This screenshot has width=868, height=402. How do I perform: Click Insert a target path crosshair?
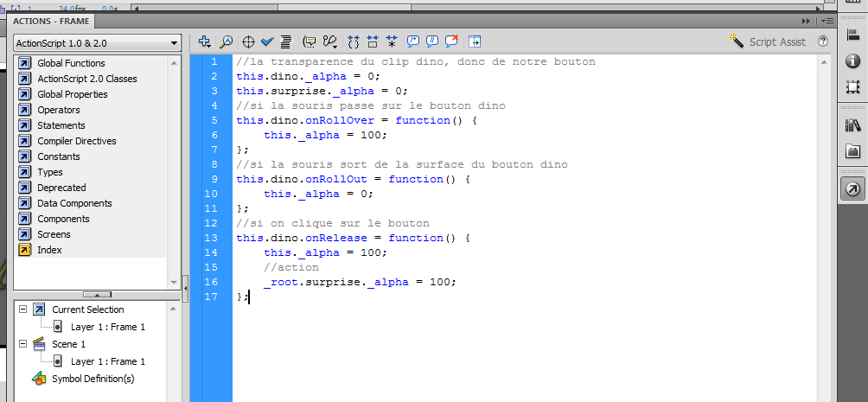(248, 41)
